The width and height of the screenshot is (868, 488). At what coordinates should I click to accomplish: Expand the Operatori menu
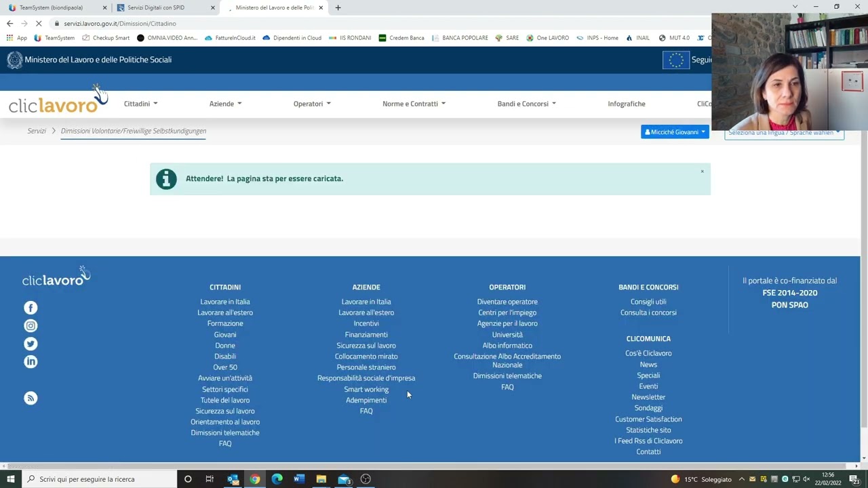click(x=312, y=104)
